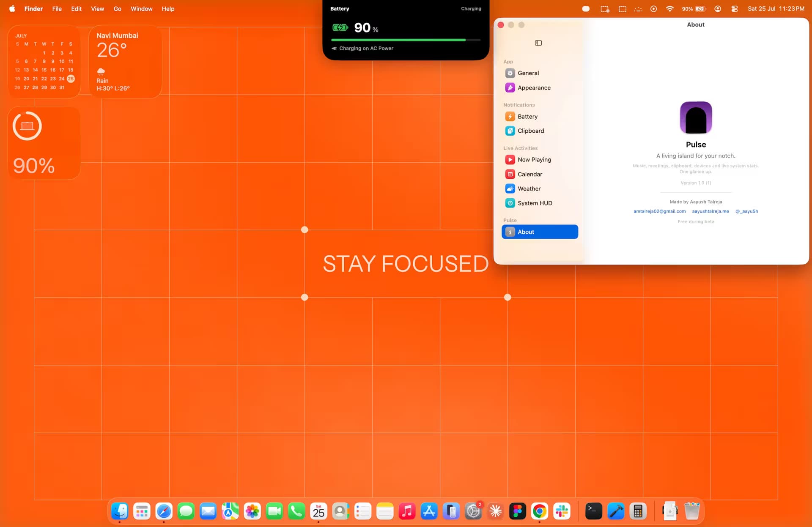This screenshot has width=812, height=527.
Task: Open the Edit menu
Action: pos(76,8)
